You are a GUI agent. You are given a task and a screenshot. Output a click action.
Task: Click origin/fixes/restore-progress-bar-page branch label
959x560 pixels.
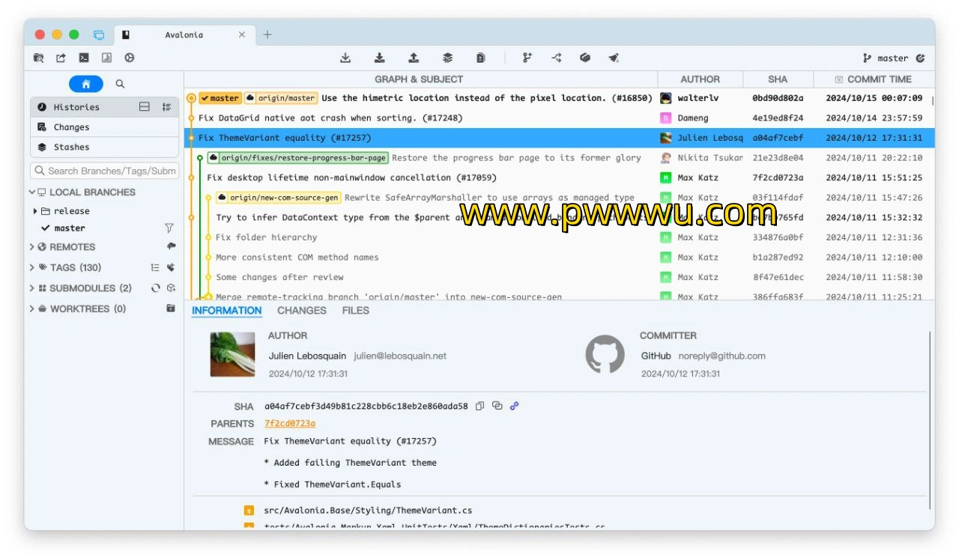pyautogui.click(x=297, y=158)
